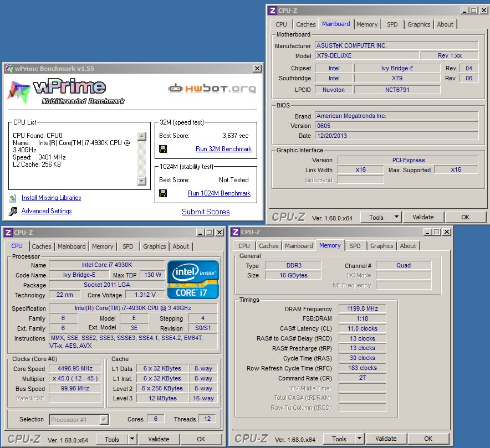Click Advanced Settings wrench icon
Image resolution: width=490 pixels, height=448 pixels.
pos(13,212)
